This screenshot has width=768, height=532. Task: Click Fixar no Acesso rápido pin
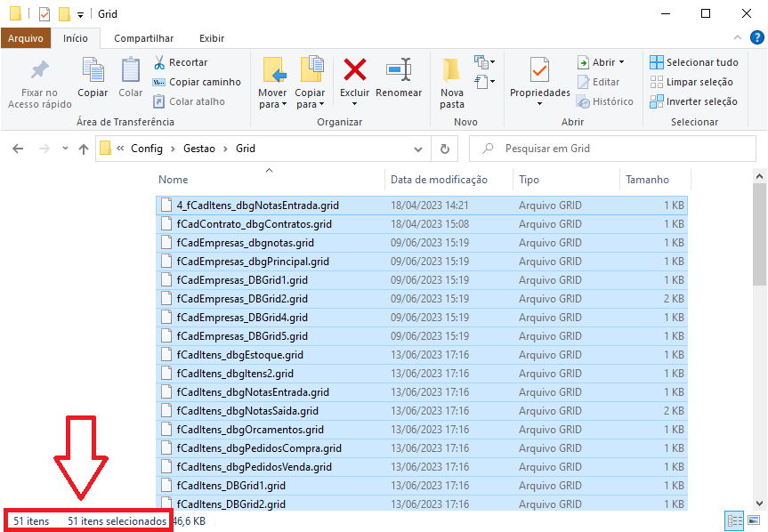[39, 82]
